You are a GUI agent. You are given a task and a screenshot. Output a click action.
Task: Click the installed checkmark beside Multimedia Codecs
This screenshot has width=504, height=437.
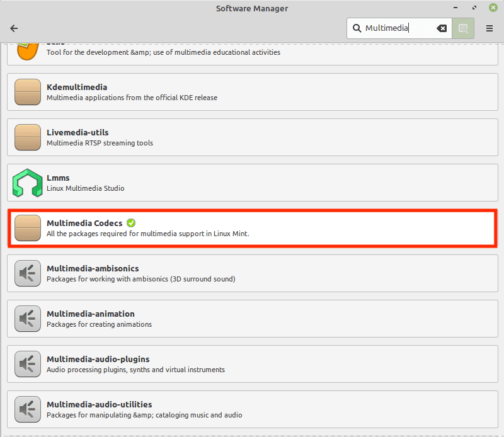(x=131, y=223)
